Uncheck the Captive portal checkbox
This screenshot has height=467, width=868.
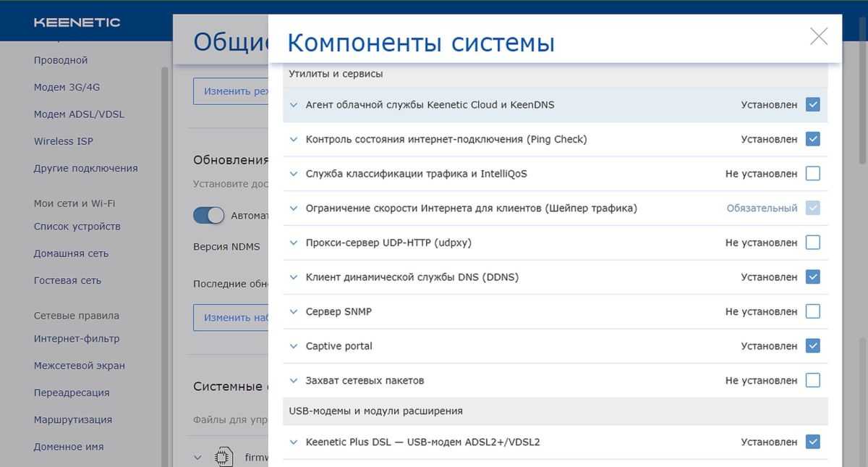point(812,346)
